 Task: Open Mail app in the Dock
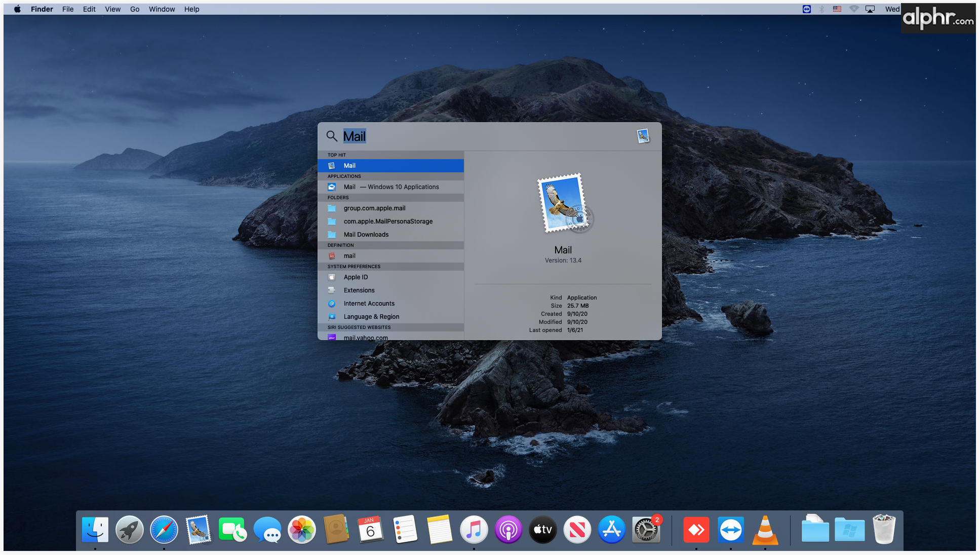click(198, 530)
